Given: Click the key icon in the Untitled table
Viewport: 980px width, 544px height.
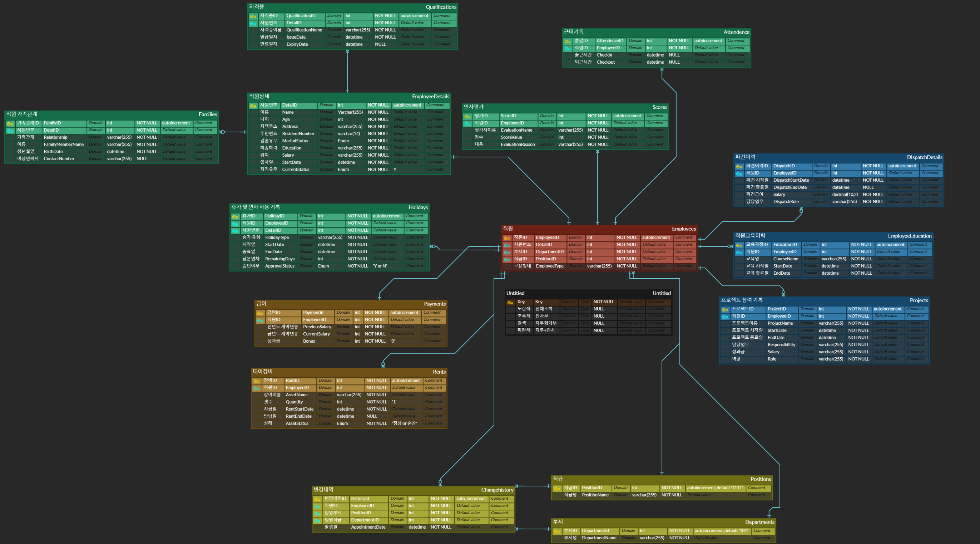Looking at the screenshot, I should tap(510, 303).
